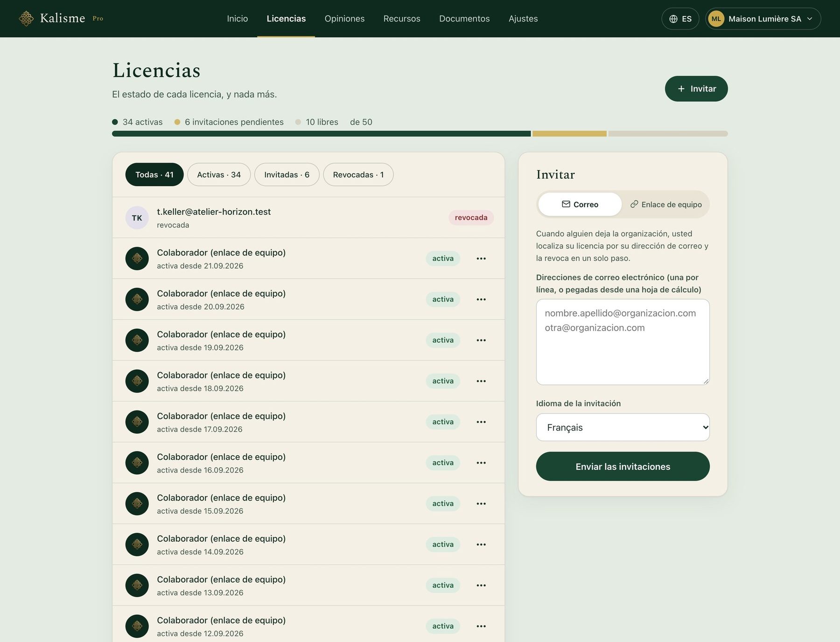
Task: Click 'activa desde 15.09.2026' text
Action: pyautogui.click(x=200, y=511)
